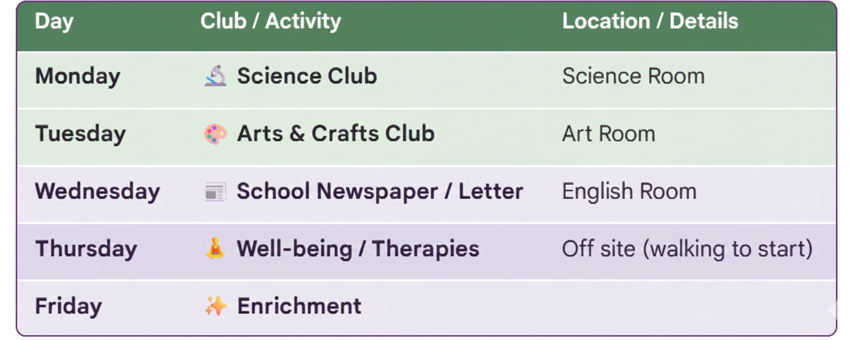Click the paint palette icon
Viewport: 868px width, 340px height.
point(215,134)
